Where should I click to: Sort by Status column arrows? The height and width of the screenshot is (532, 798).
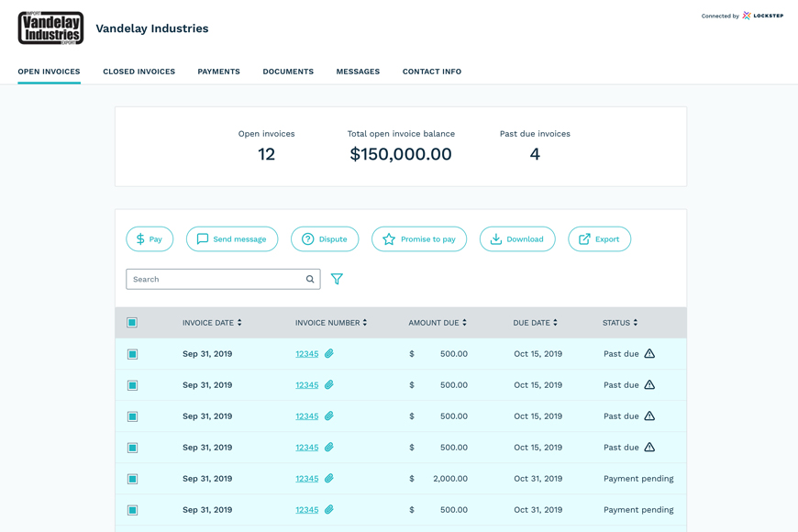tap(635, 322)
